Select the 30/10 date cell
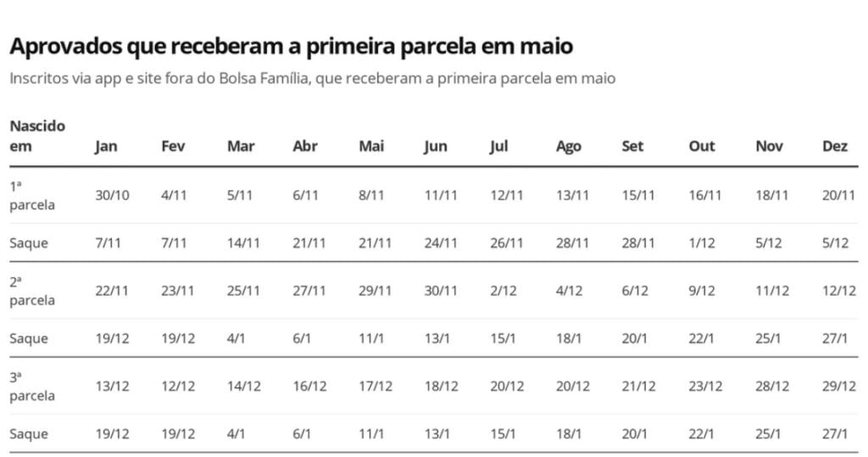The width and height of the screenshot is (868, 457). tap(113, 196)
